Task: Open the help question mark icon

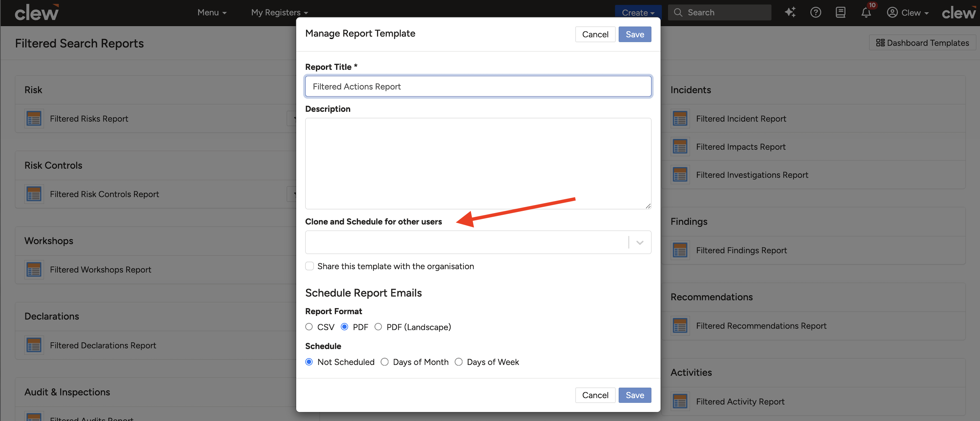Action: (x=815, y=12)
